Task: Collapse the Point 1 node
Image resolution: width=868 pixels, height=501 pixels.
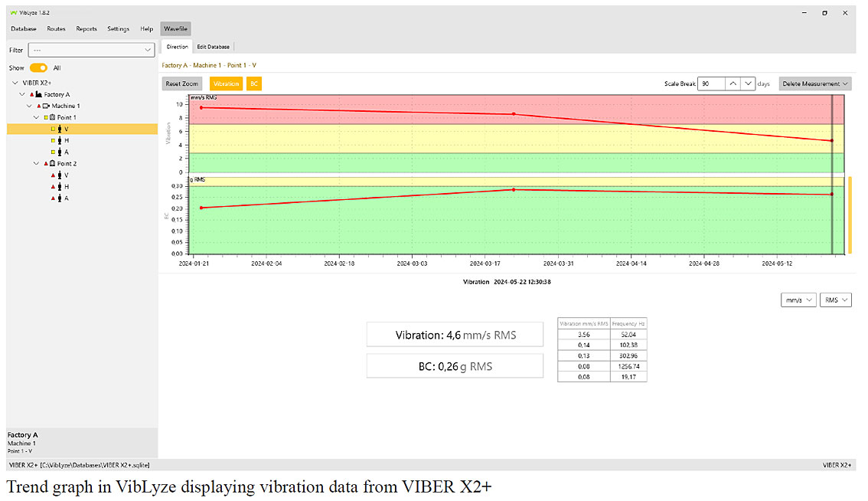Action: (37, 117)
